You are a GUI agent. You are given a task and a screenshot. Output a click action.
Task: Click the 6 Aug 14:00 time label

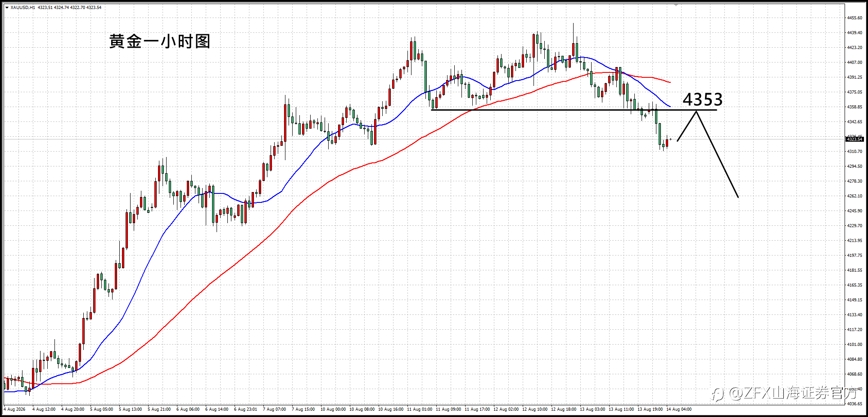[x=217, y=409]
